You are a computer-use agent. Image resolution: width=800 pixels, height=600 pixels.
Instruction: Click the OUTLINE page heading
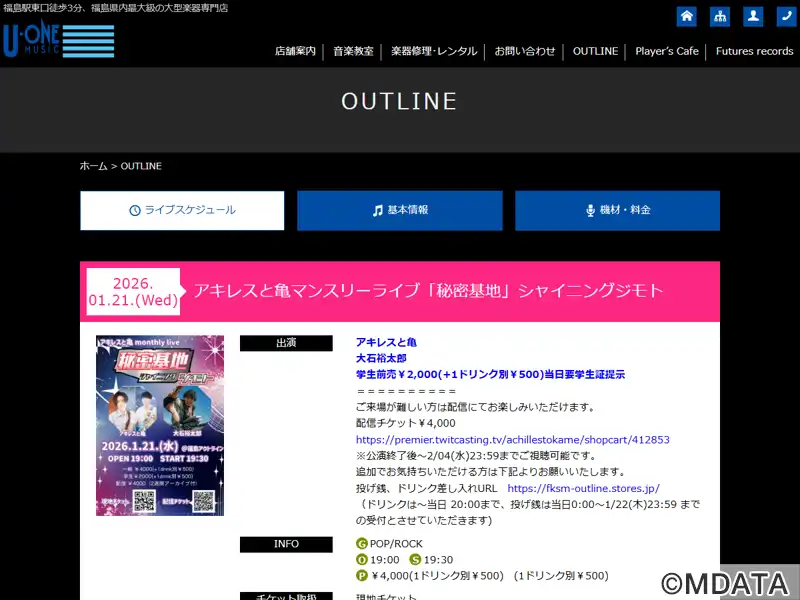[x=399, y=101]
